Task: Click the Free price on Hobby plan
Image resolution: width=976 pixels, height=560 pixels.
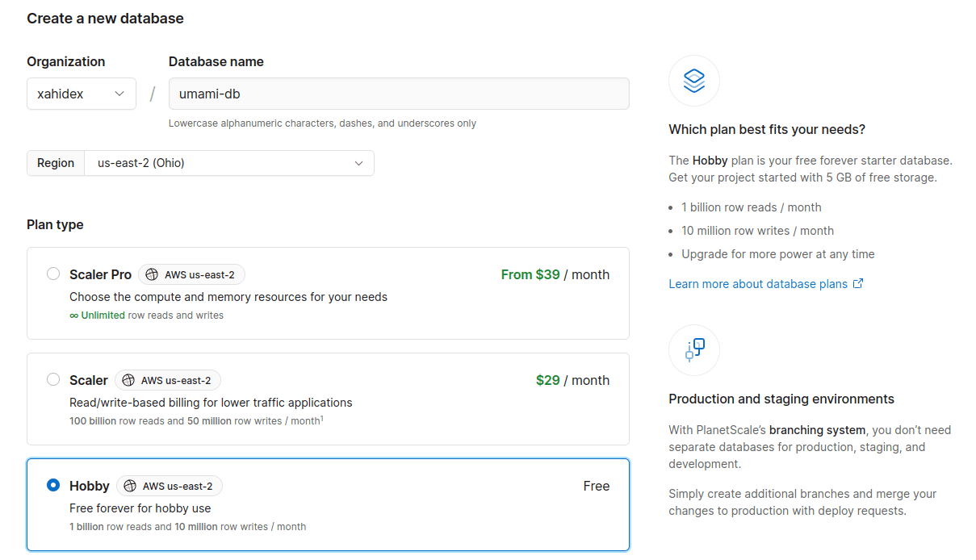Action: pyautogui.click(x=597, y=486)
